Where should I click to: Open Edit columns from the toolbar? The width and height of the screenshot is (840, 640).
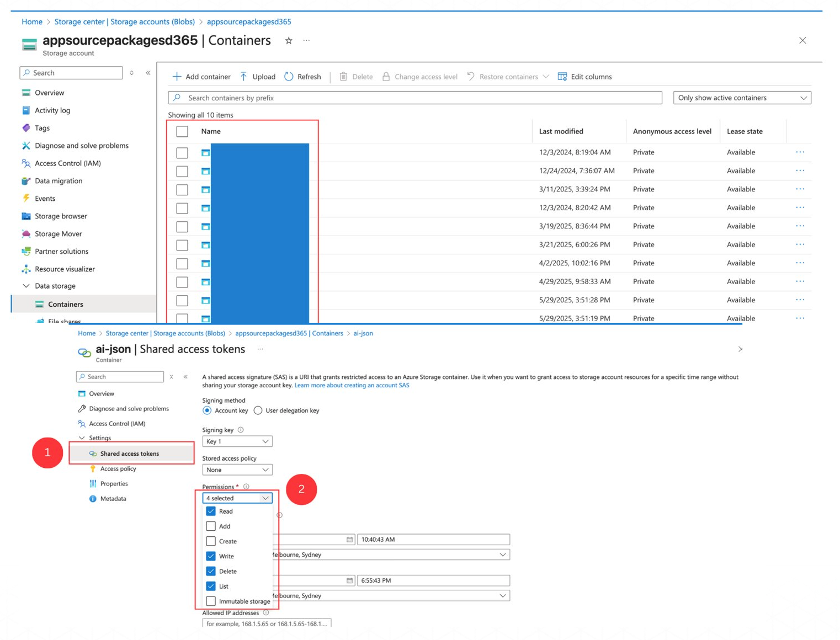click(584, 77)
